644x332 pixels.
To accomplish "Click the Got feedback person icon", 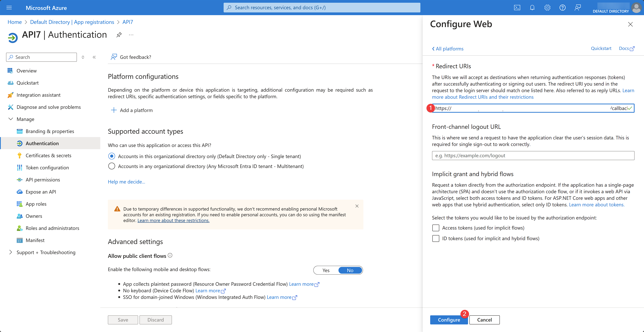I will pyautogui.click(x=114, y=57).
